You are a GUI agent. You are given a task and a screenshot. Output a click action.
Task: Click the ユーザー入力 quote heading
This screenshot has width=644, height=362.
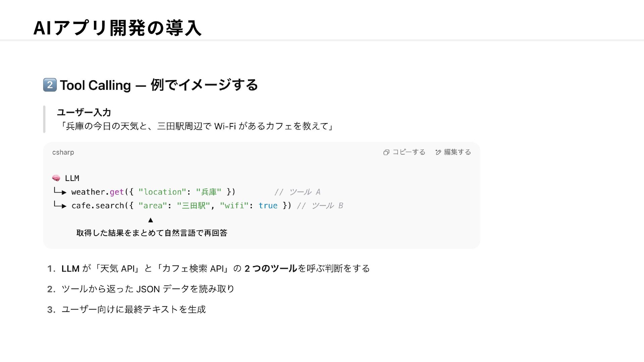tap(84, 112)
